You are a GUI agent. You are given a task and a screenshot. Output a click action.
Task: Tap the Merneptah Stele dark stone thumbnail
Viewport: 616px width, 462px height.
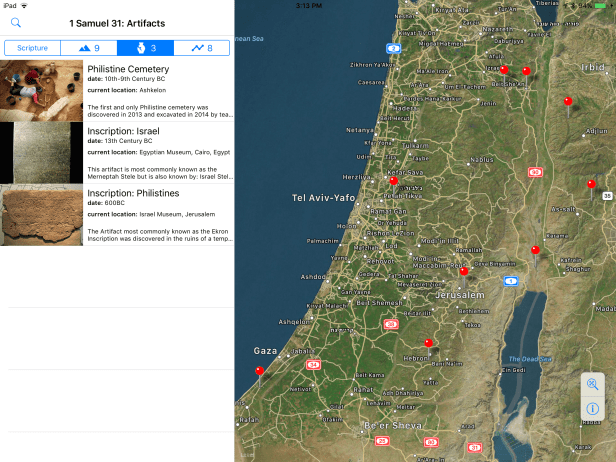point(41,152)
